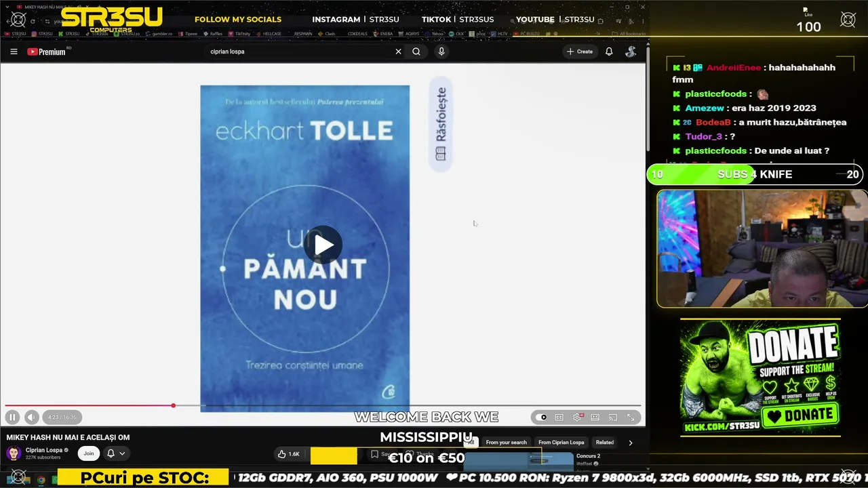Mute the video volume
Viewport: 868px width, 488px height.
[x=31, y=418]
